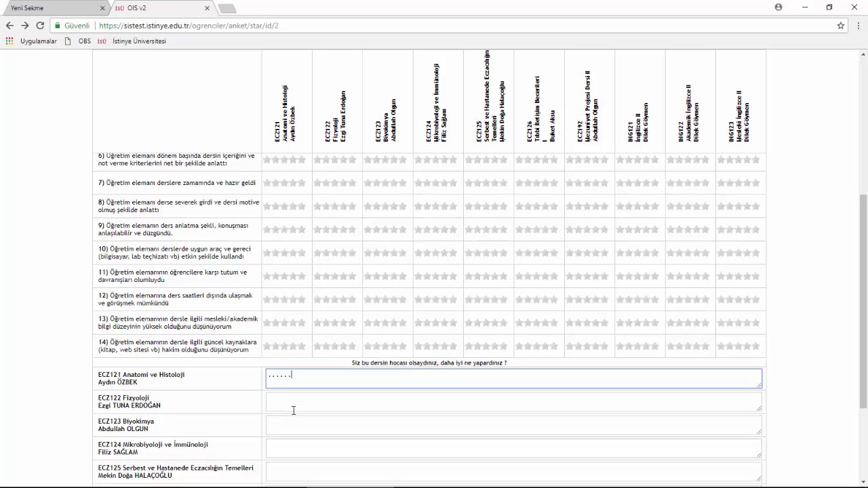Give ECZ121 five stars on question 6
The image size is (868, 488).
point(302,160)
